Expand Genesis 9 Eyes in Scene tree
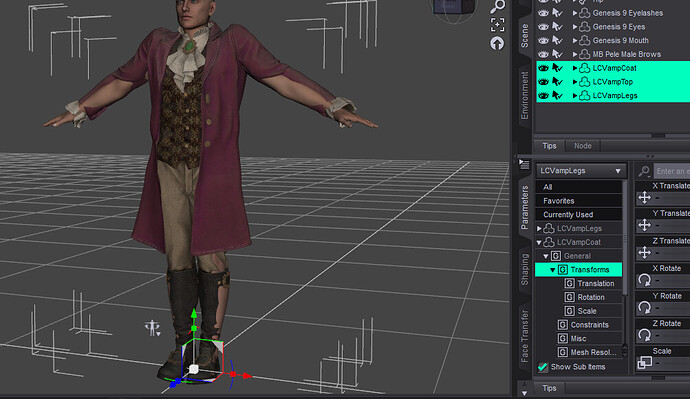Viewport: 690px width, 399px height. coord(575,27)
